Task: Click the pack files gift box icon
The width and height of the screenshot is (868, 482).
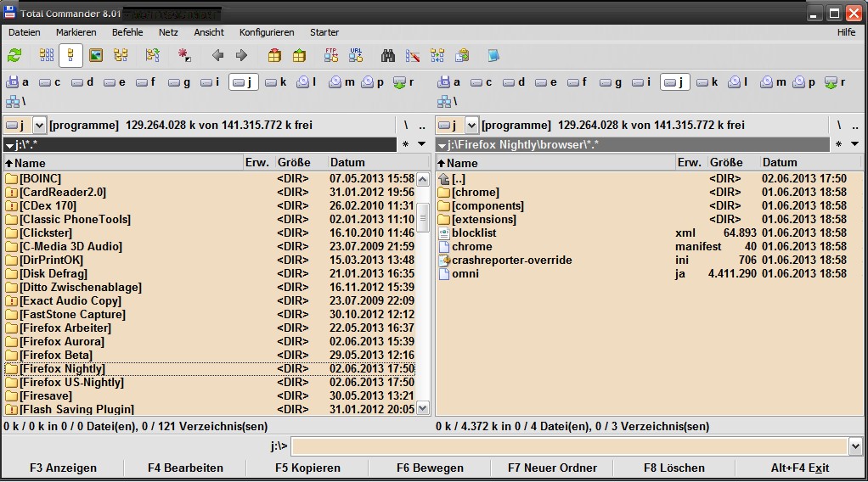Action: pyautogui.click(x=273, y=56)
